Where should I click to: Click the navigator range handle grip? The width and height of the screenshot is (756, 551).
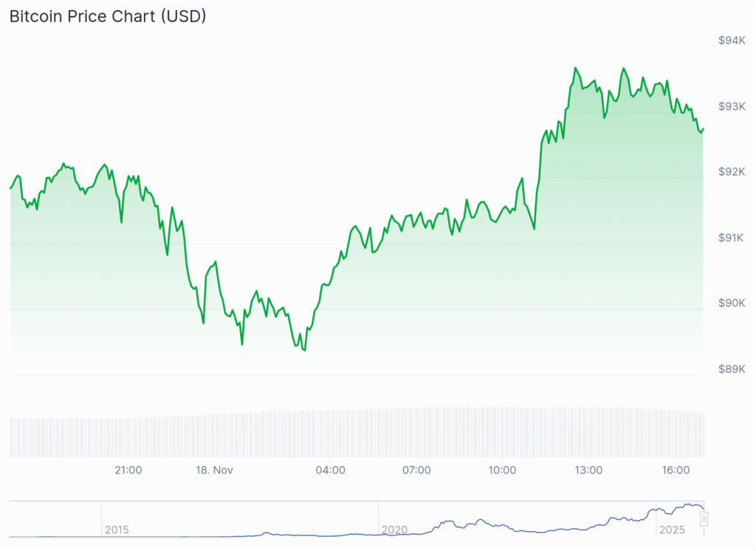pos(704,519)
